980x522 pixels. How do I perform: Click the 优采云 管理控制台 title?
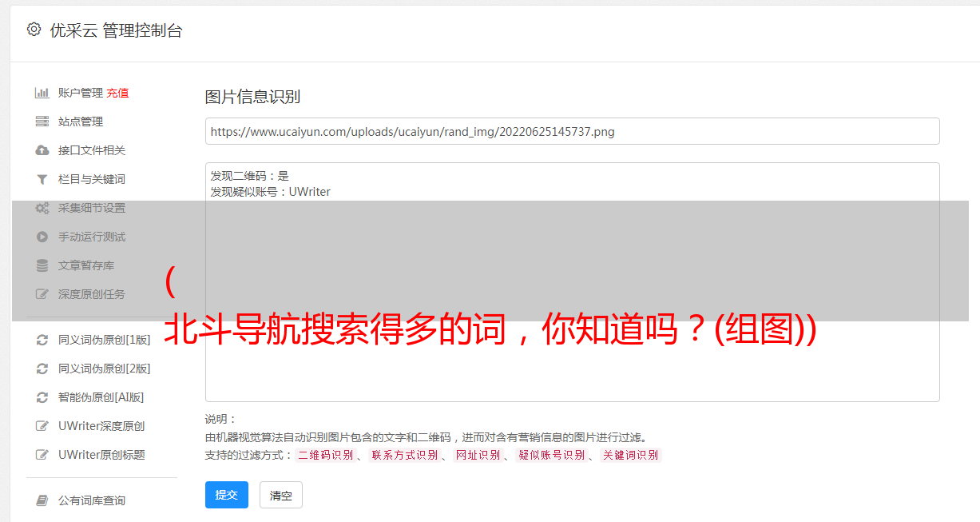(116, 30)
